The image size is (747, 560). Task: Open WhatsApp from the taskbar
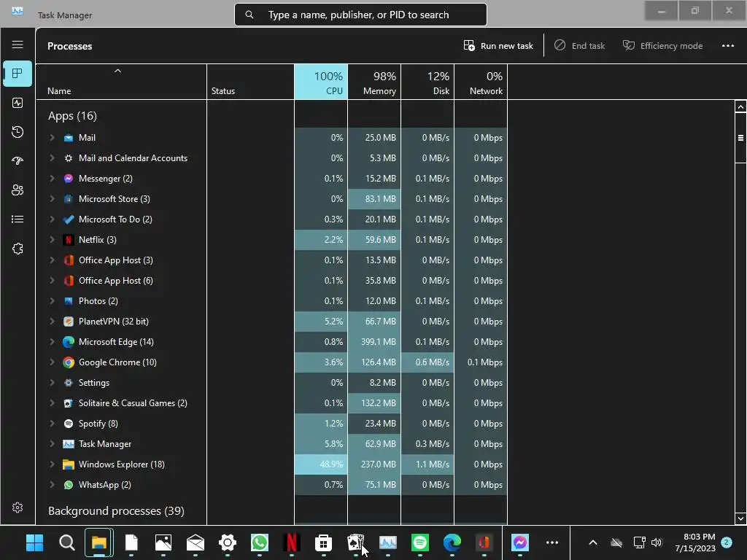(x=260, y=542)
